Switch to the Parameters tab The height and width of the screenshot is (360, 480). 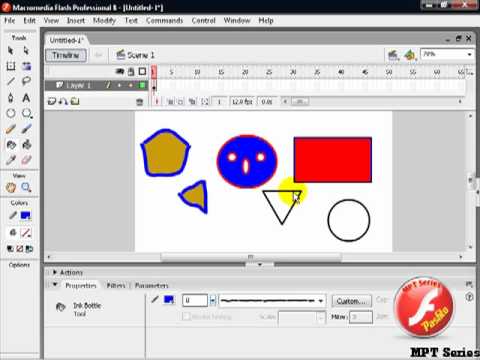151,285
